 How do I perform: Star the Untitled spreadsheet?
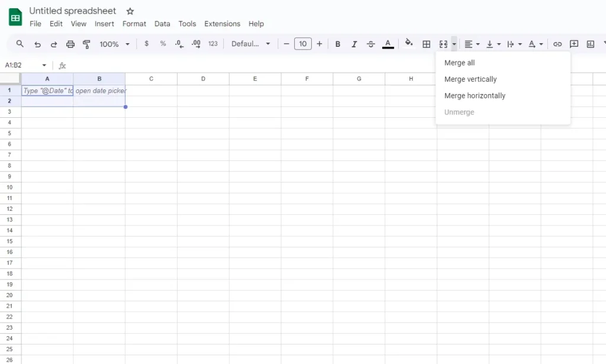coord(130,11)
